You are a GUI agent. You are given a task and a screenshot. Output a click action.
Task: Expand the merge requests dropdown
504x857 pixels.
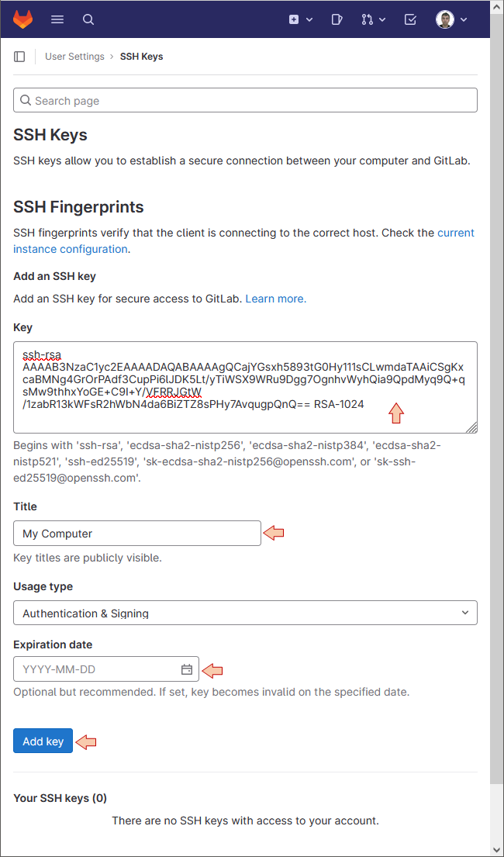click(x=374, y=19)
